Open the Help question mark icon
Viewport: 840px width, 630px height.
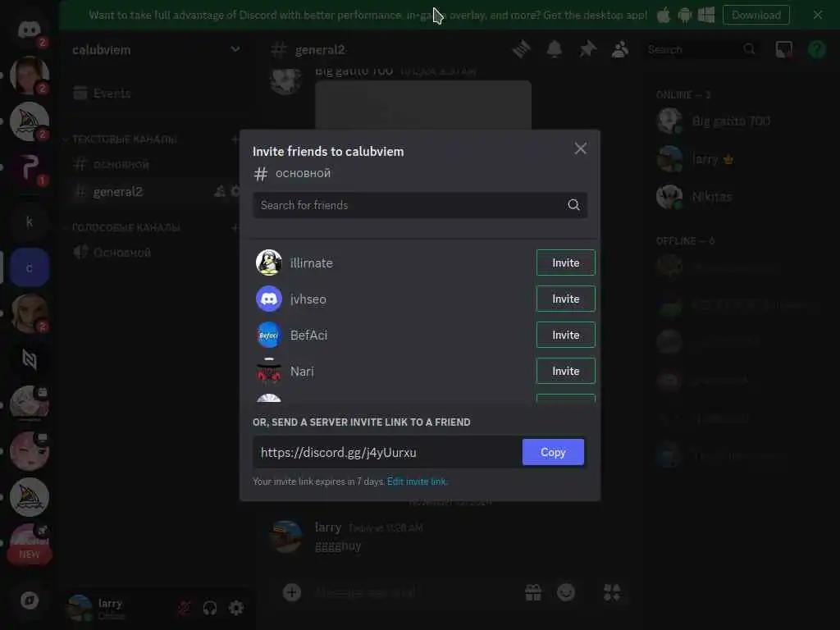pyautogui.click(x=816, y=49)
